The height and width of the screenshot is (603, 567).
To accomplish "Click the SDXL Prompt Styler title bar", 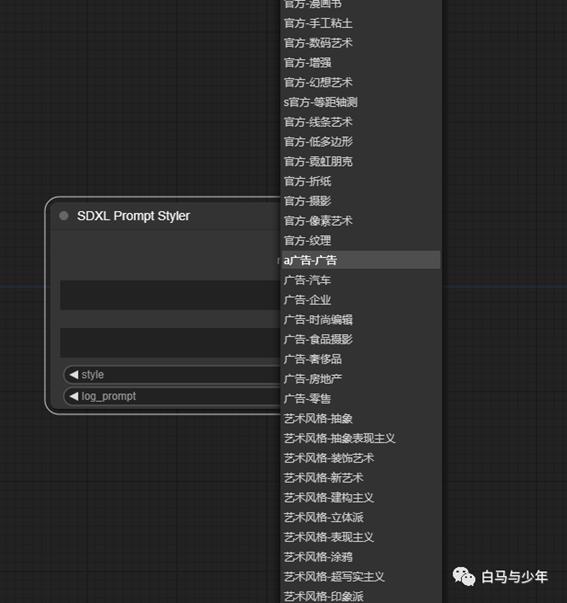I will tap(165, 216).
